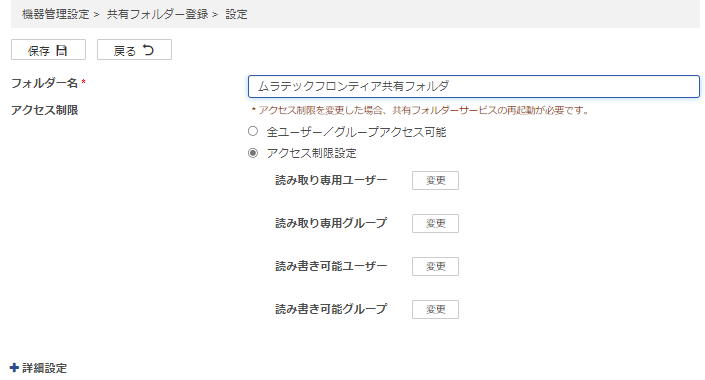Click the 保存 button label
This screenshot has width=705, height=380.
[x=39, y=50]
